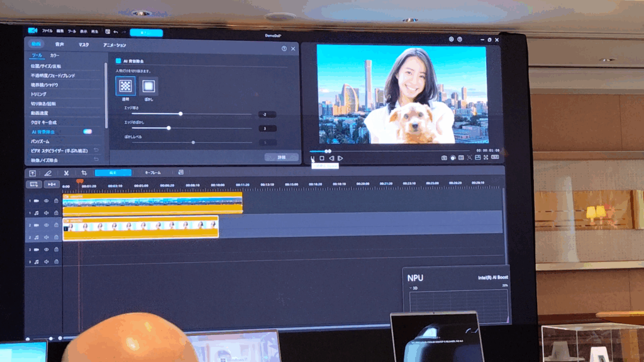The height and width of the screenshot is (362, 644).
Task: Lock video track 1
Action: (x=56, y=200)
